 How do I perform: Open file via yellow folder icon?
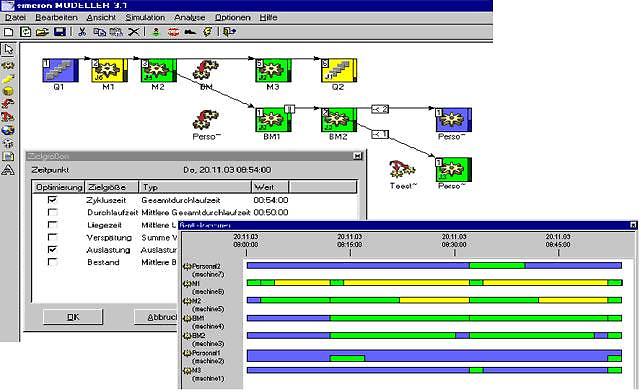coord(42,31)
